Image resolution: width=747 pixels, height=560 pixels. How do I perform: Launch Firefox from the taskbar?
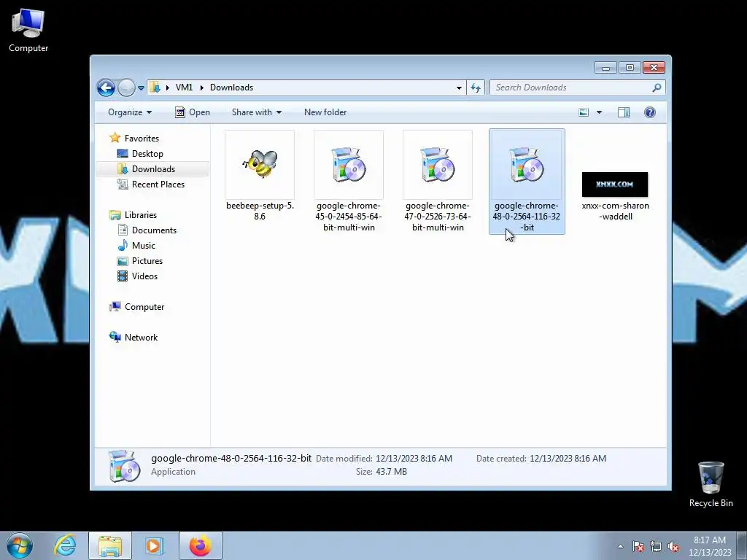[x=200, y=545]
